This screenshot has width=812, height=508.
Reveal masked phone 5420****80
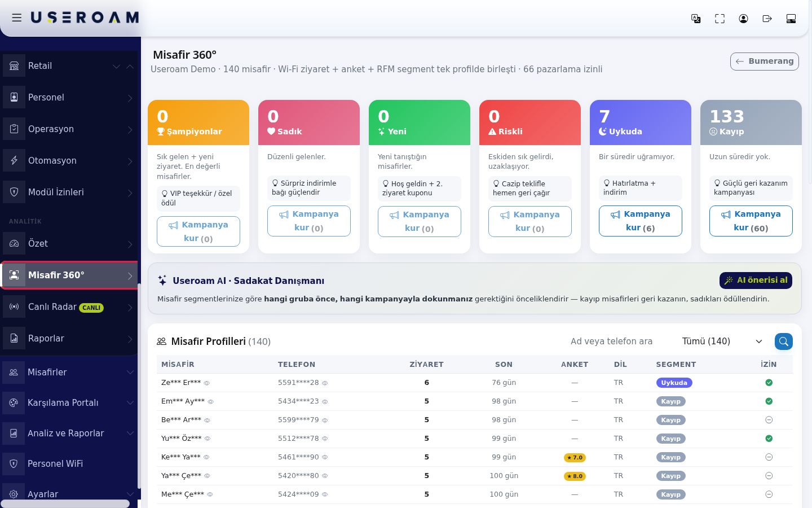(x=325, y=476)
